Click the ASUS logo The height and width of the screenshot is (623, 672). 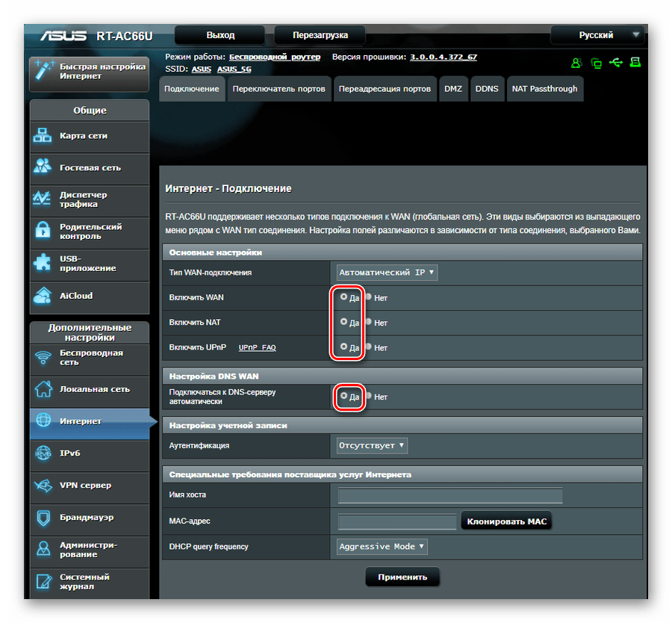click(x=63, y=36)
